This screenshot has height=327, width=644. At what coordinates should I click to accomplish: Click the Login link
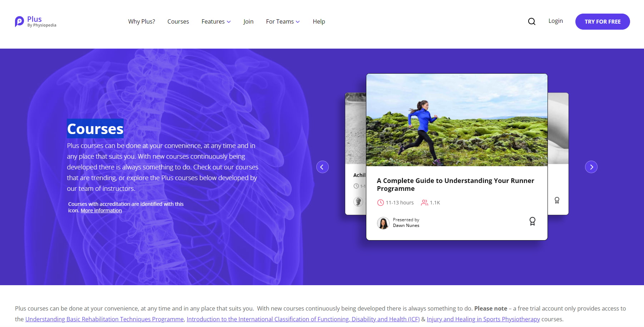555,21
